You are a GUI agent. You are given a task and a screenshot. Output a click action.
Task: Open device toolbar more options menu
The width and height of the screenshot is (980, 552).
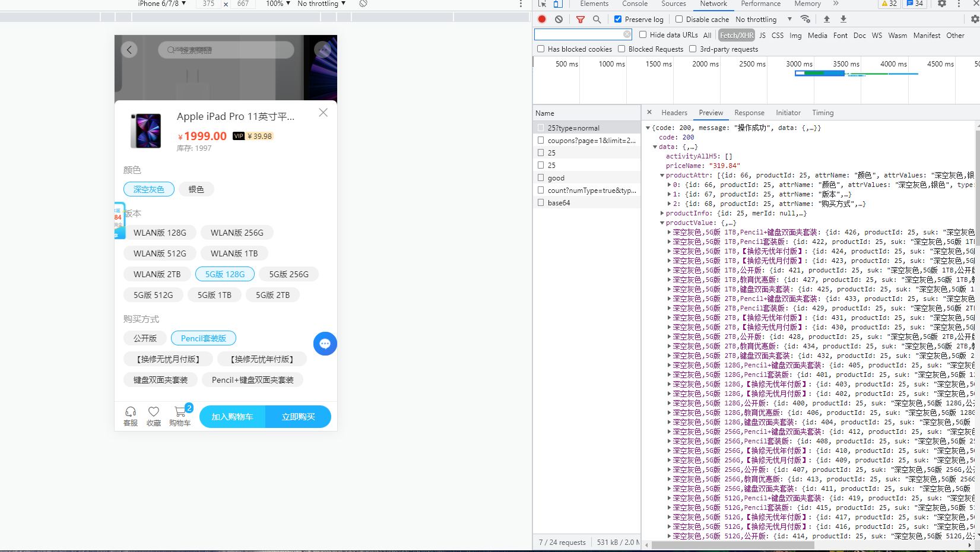(521, 4)
